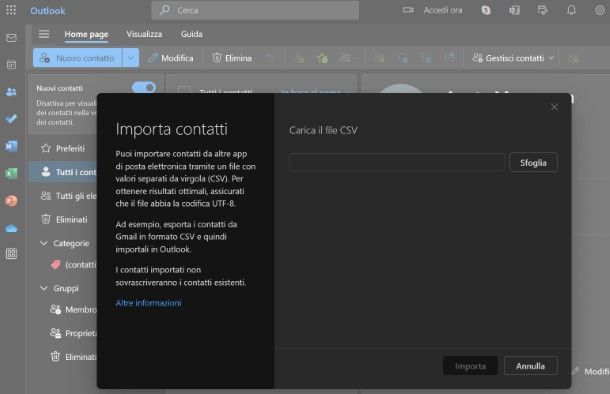This screenshot has height=394, width=610.
Task: Open the Nuovo contatto dropdown arrow
Action: (131, 58)
